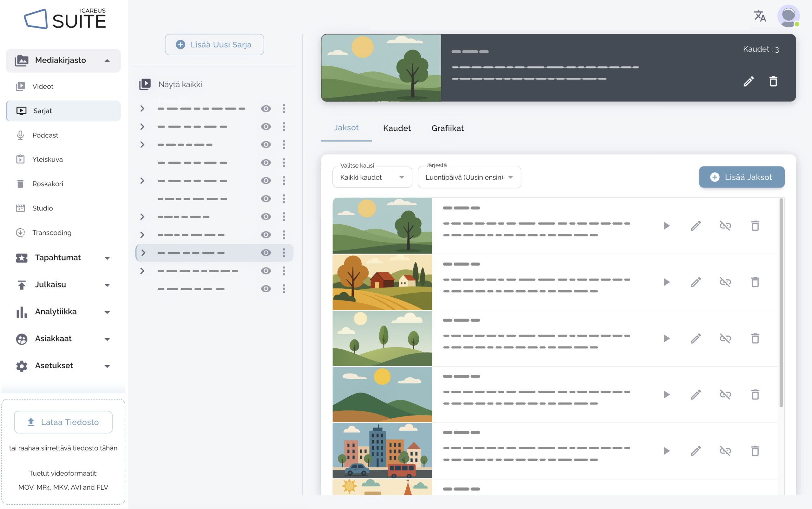Click the episode list vertical scrollbar
This screenshot has height=509, width=812.
pyautogui.click(x=781, y=303)
